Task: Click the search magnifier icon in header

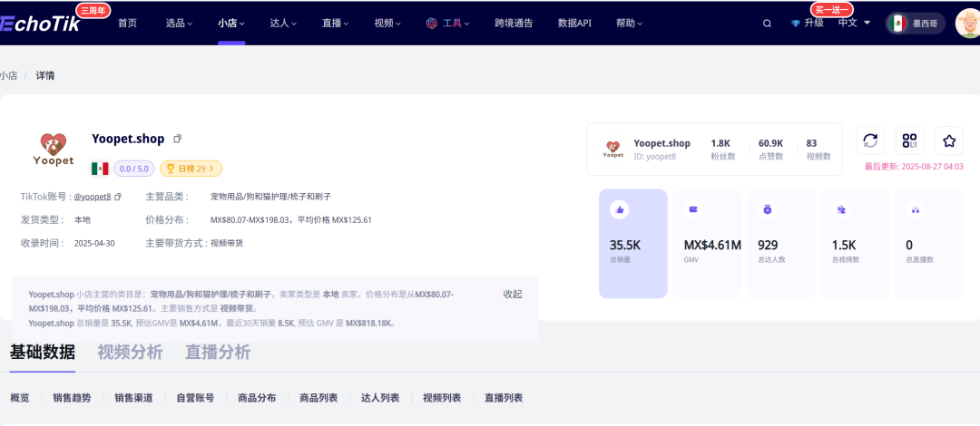Action: click(x=768, y=24)
